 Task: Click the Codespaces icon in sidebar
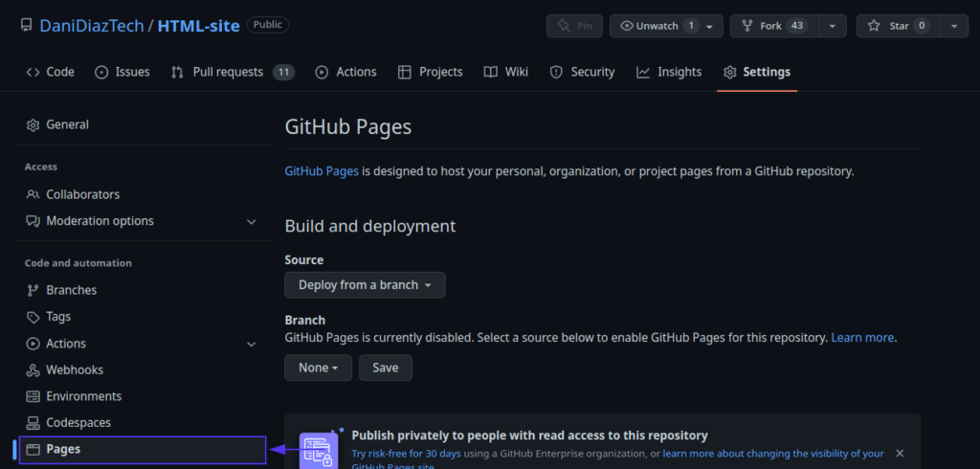(33, 423)
